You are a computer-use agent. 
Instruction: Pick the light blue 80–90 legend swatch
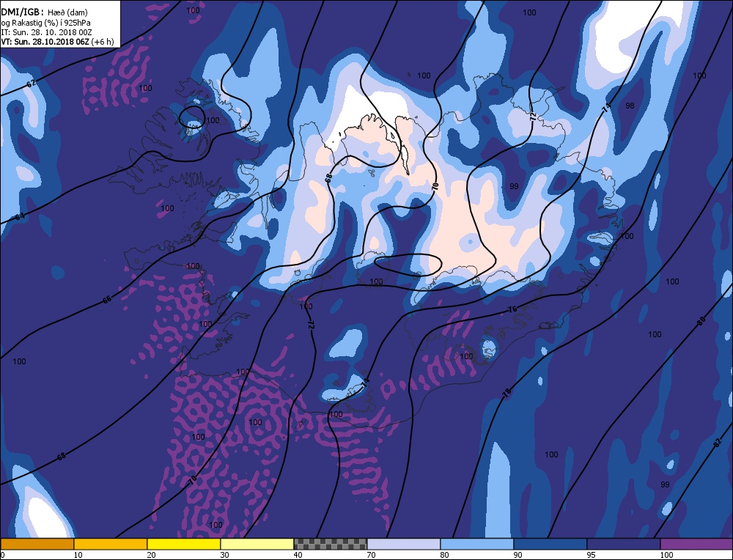477,544
